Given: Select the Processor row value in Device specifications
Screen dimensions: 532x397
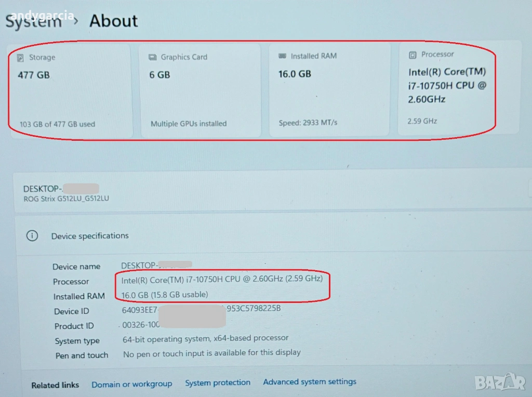Looking at the screenshot, I should (222, 279).
